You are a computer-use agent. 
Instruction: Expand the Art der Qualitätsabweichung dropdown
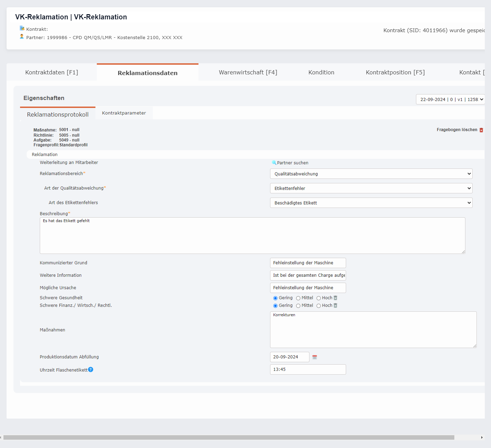pyautogui.click(x=371, y=188)
